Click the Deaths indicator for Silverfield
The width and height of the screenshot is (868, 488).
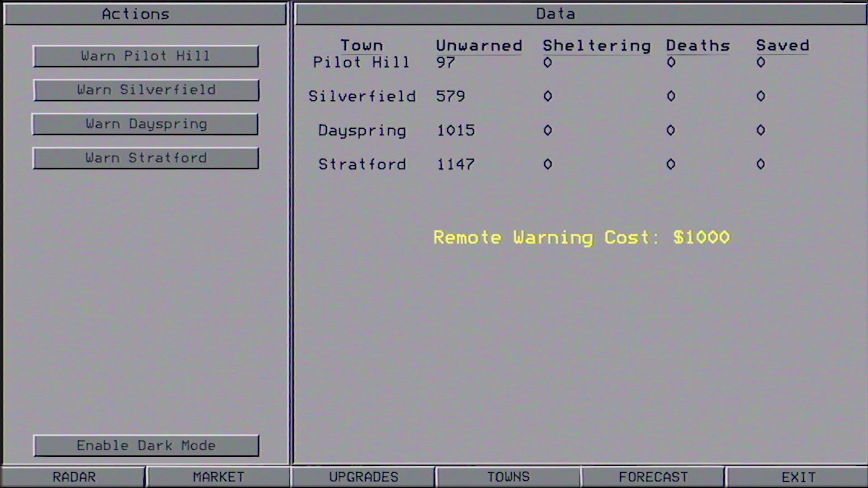(670, 96)
